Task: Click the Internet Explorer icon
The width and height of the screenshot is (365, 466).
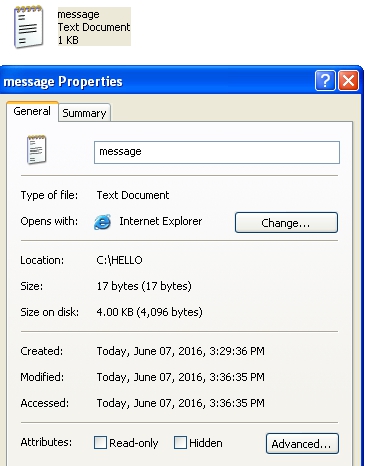Action: (x=102, y=222)
